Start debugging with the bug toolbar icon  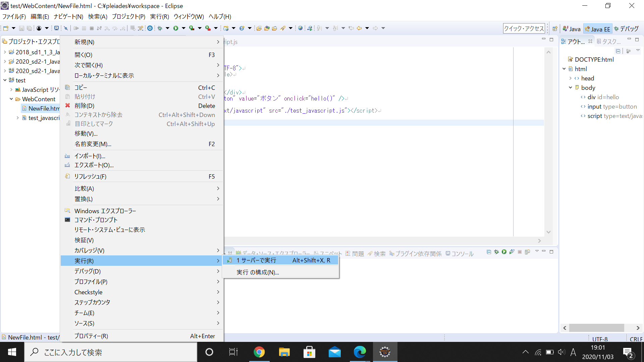click(x=159, y=28)
